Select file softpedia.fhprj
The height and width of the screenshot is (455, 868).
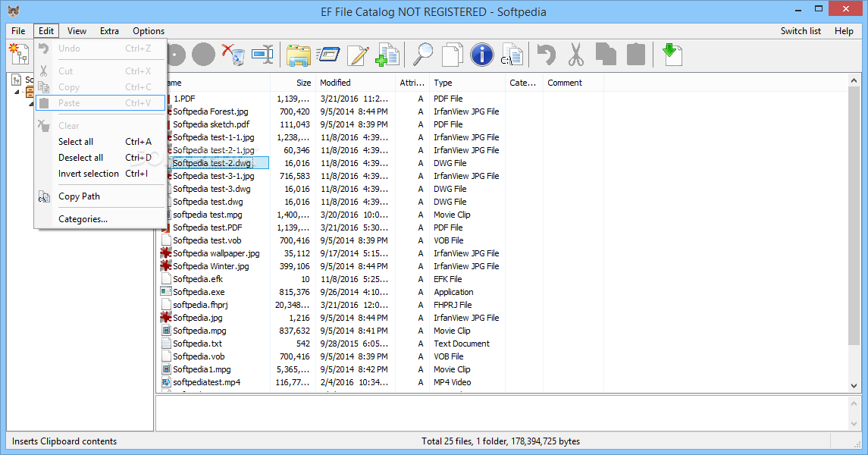click(x=200, y=305)
